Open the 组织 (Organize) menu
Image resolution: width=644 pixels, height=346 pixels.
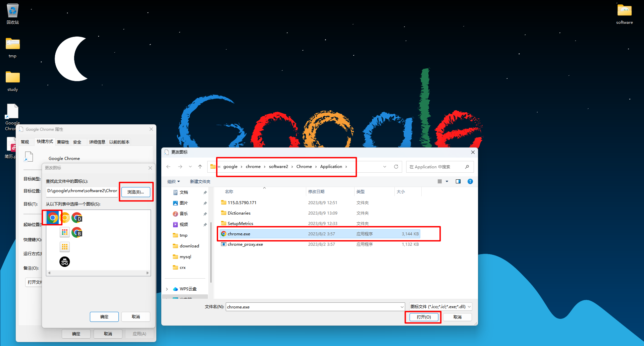coord(174,181)
